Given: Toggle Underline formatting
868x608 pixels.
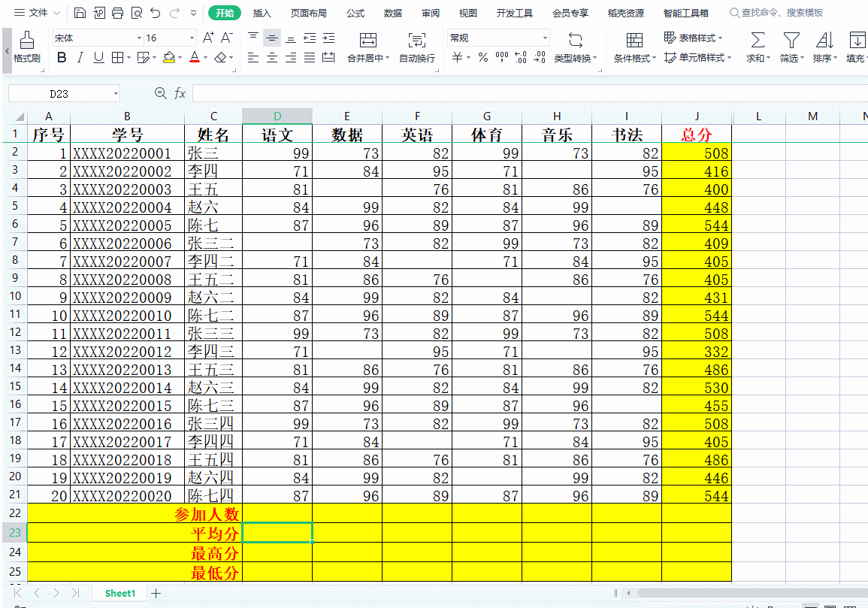Looking at the screenshot, I should 98,58.
